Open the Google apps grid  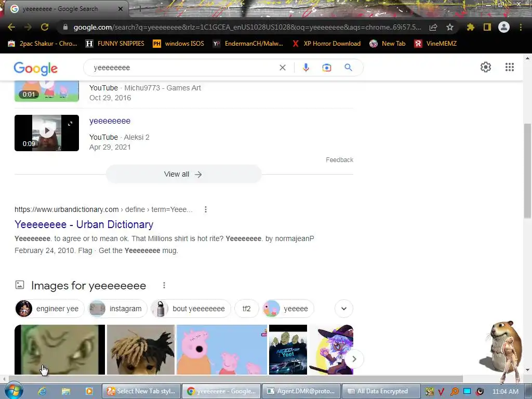[510, 67]
